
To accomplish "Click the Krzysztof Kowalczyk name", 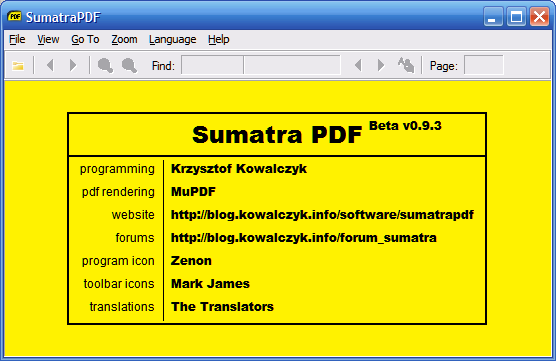I will 239,169.
